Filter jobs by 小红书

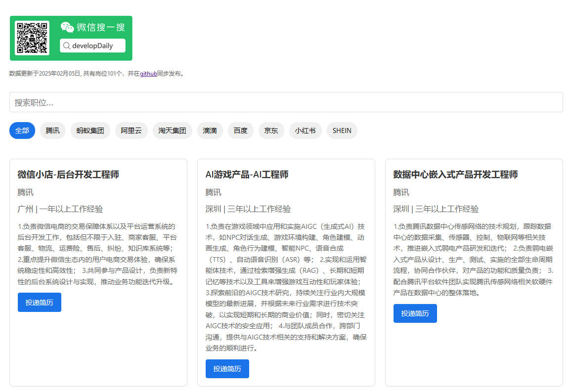pos(306,131)
